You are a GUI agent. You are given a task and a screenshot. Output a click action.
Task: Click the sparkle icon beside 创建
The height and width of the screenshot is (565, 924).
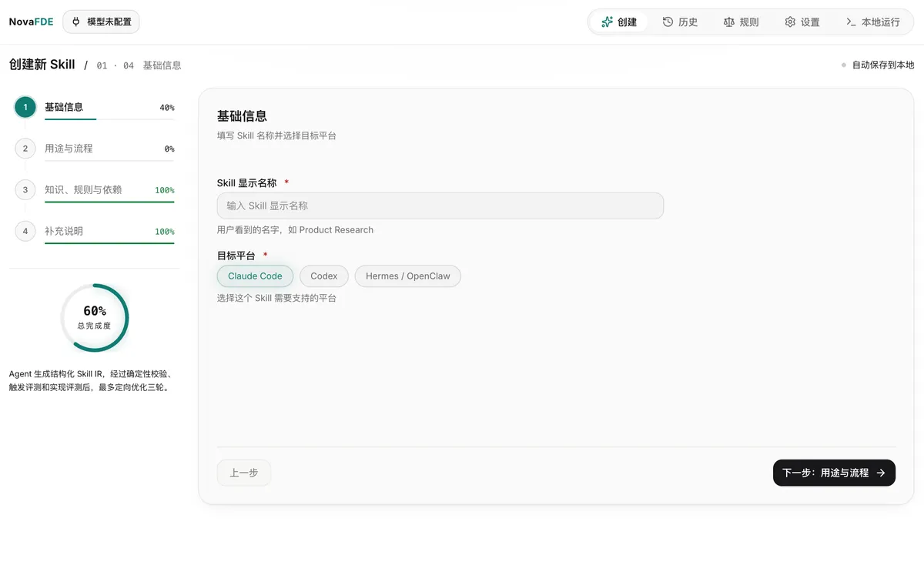(608, 22)
